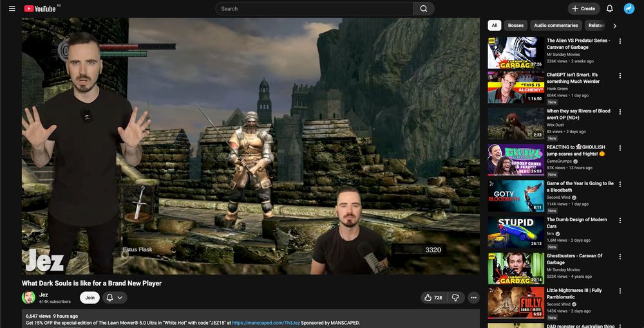Open options for Game of the Year video
This screenshot has height=328, width=644.
pyautogui.click(x=620, y=184)
